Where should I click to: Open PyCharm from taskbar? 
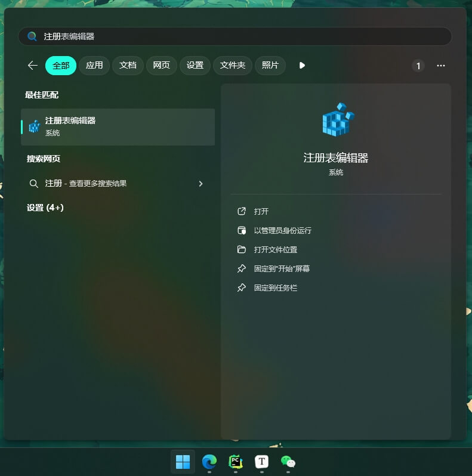pyautogui.click(x=235, y=462)
